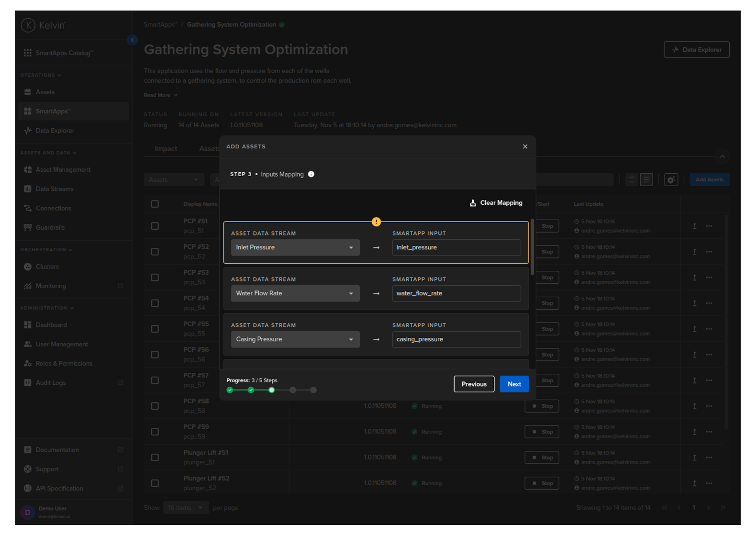Click the yellow warning icon above Inlet Pressure
The height and width of the screenshot is (536, 756).
[x=377, y=222]
